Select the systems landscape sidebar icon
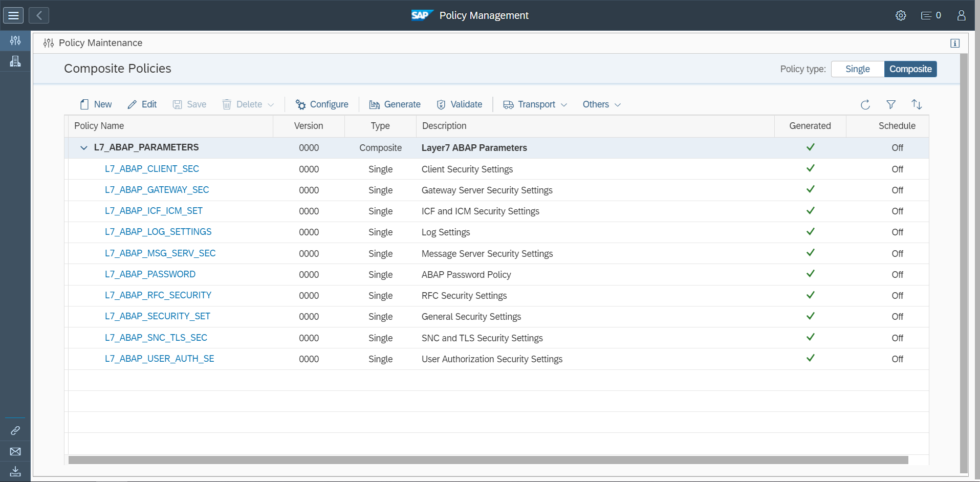The width and height of the screenshot is (980, 482). pos(15,61)
